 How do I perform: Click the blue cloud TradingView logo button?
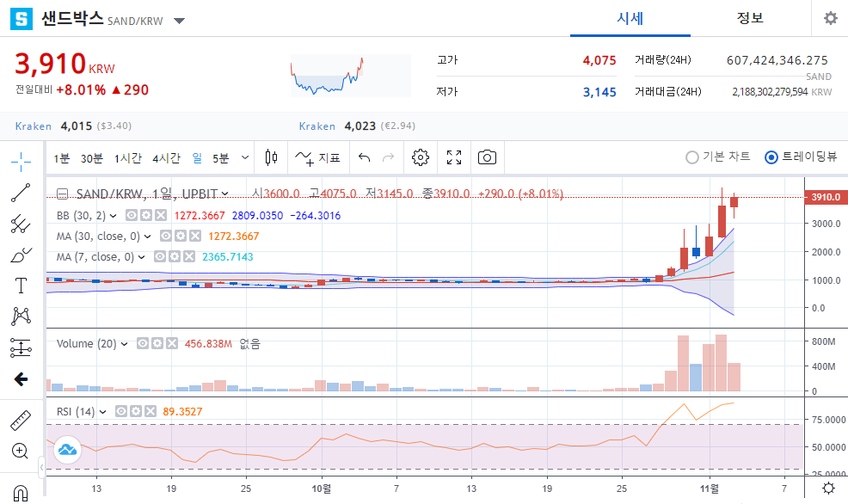pyautogui.click(x=67, y=449)
